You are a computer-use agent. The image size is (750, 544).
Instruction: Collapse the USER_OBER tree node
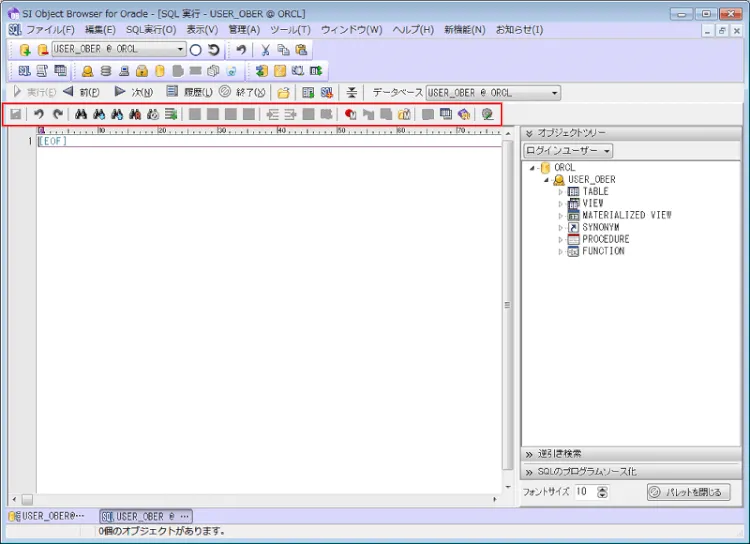click(546, 180)
